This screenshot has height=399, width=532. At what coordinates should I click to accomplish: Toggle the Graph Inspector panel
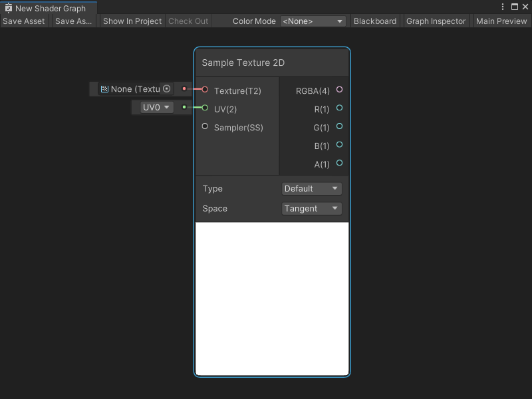(436, 21)
